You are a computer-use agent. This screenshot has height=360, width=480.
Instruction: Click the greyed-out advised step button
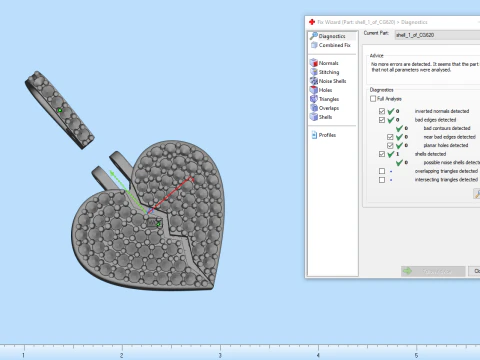(x=433, y=271)
